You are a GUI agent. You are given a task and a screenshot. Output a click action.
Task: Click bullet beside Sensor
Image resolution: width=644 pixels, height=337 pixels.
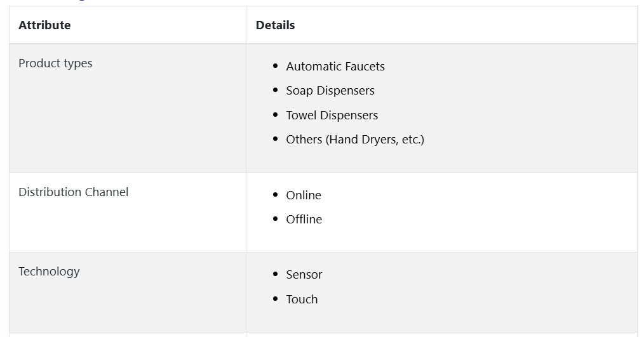tap(275, 274)
